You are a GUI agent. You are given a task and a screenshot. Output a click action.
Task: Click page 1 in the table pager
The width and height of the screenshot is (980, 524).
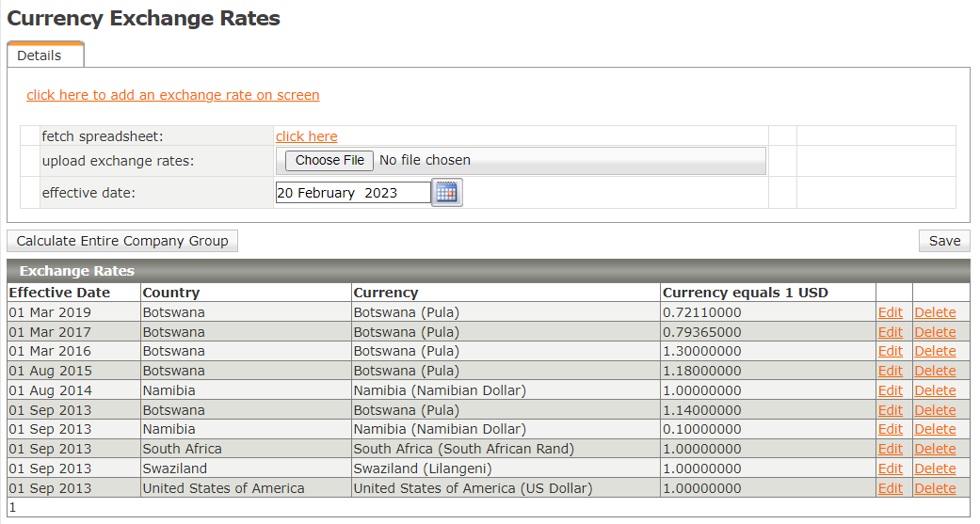pos(13,507)
